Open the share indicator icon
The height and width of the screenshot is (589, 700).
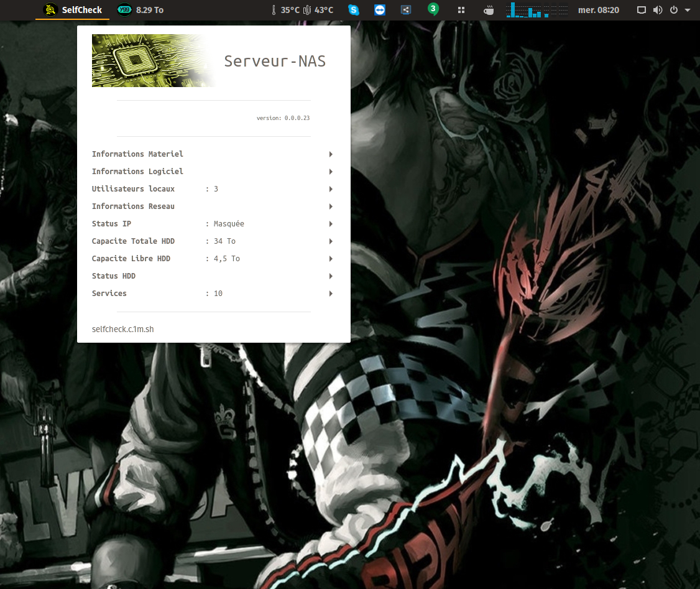click(x=406, y=10)
